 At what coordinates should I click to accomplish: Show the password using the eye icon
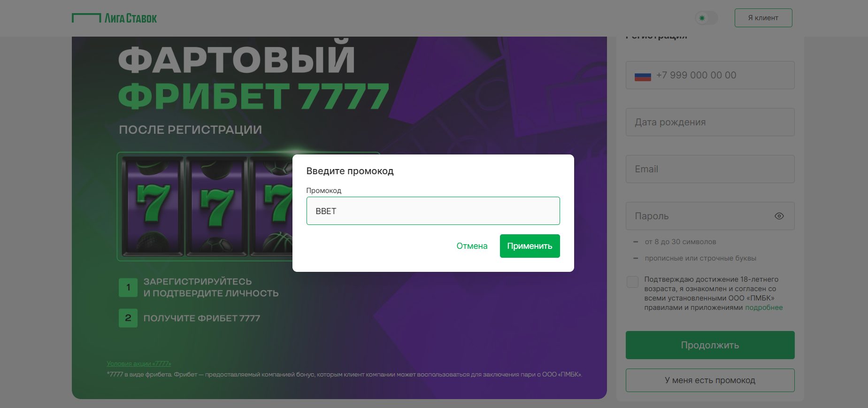779,216
